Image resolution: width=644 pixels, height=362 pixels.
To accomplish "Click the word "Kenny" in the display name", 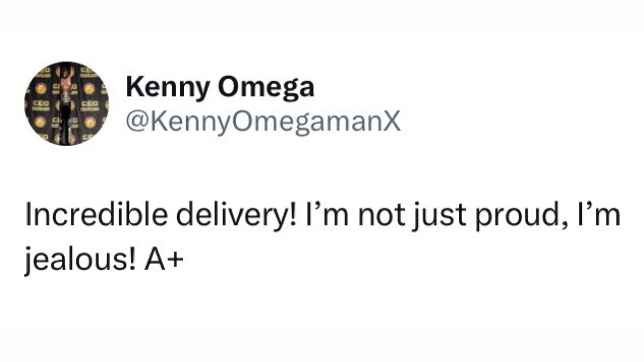I will click(166, 87).
